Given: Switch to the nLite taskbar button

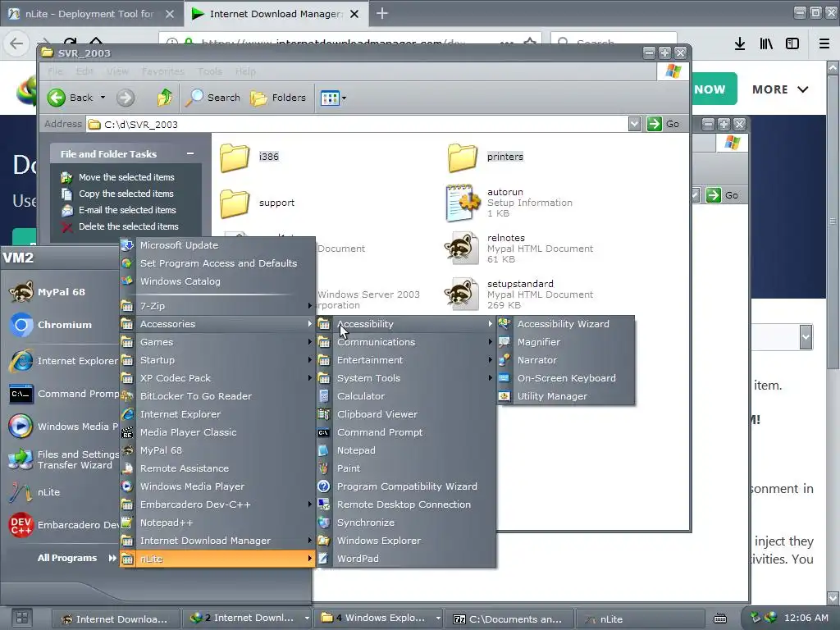Looking at the screenshot, I should coord(639,619).
